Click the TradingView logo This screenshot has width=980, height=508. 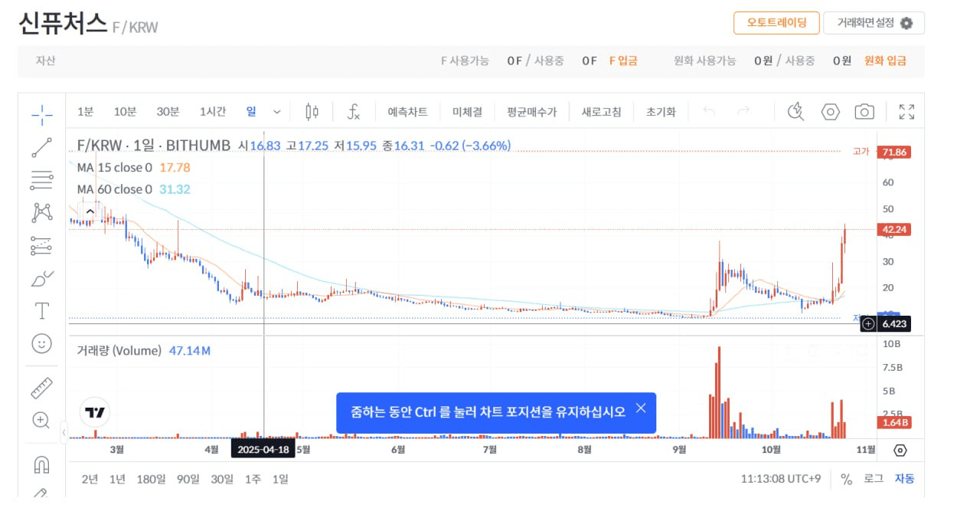point(95,412)
